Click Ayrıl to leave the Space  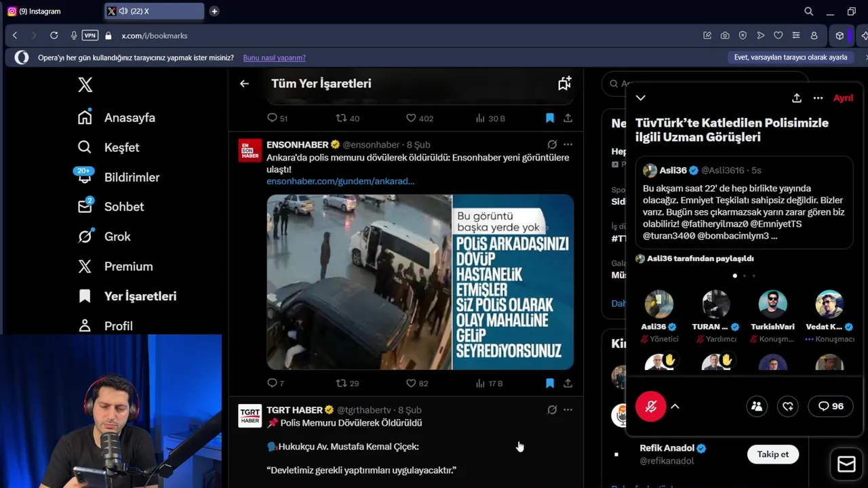pos(843,98)
